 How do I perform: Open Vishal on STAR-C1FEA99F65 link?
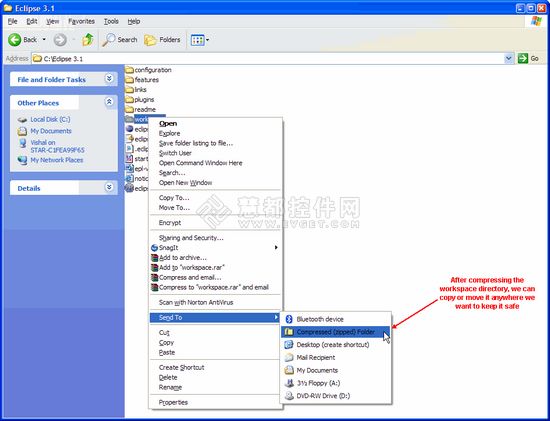[57, 146]
